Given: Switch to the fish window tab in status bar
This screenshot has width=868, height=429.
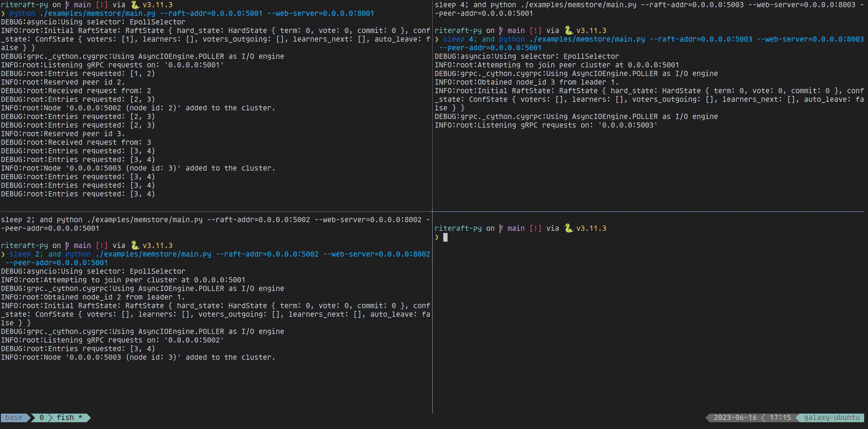Looking at the screenshot, I should [67, 417].
